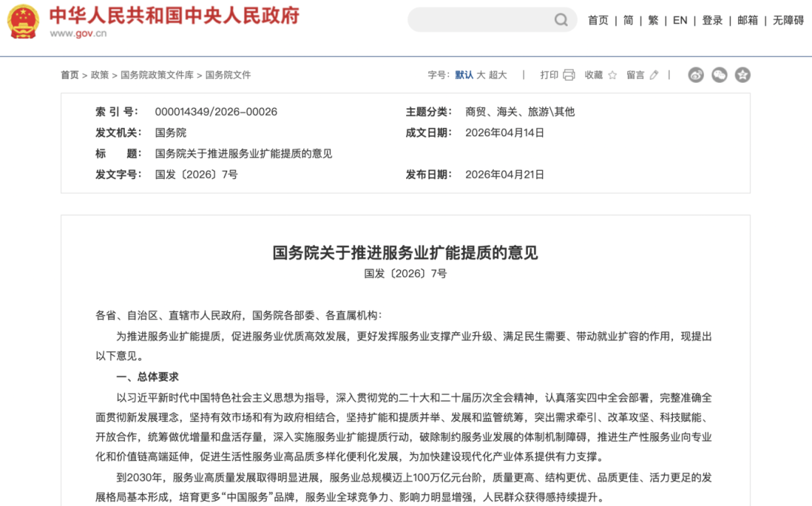Screen dimensions: 812x506
Task: Click into the site search box
Action: coord(481,20)
